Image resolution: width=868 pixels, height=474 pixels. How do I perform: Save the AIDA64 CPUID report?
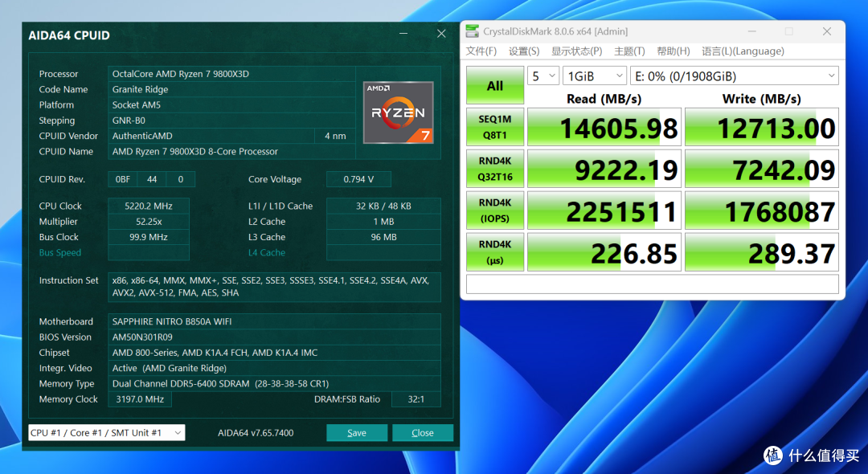[357, 432]
